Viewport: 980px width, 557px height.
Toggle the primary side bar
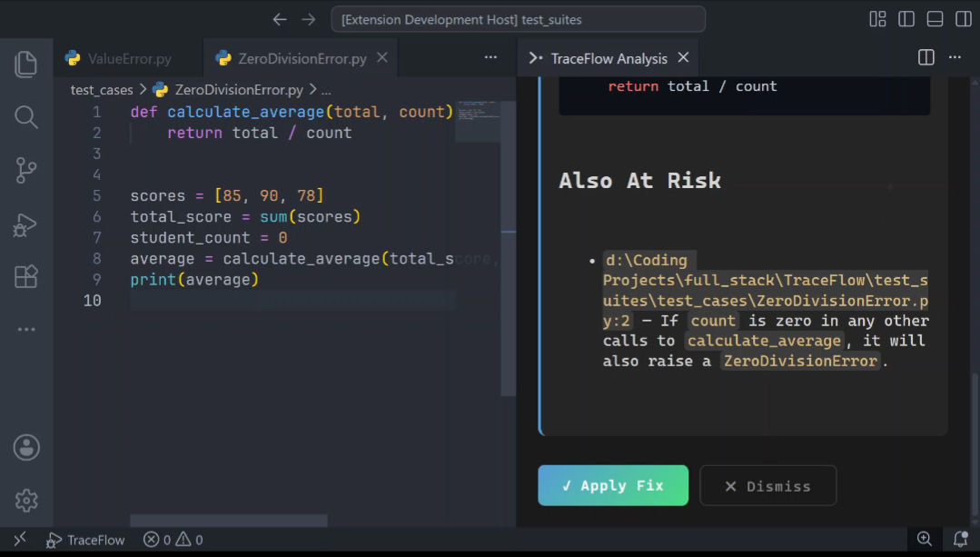(x=906, y=19)
